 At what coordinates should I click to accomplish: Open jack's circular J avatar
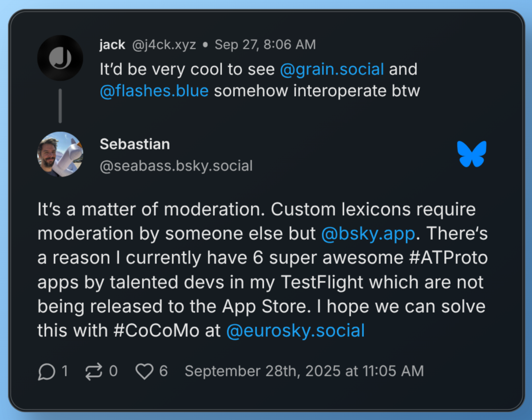[60, 58]
